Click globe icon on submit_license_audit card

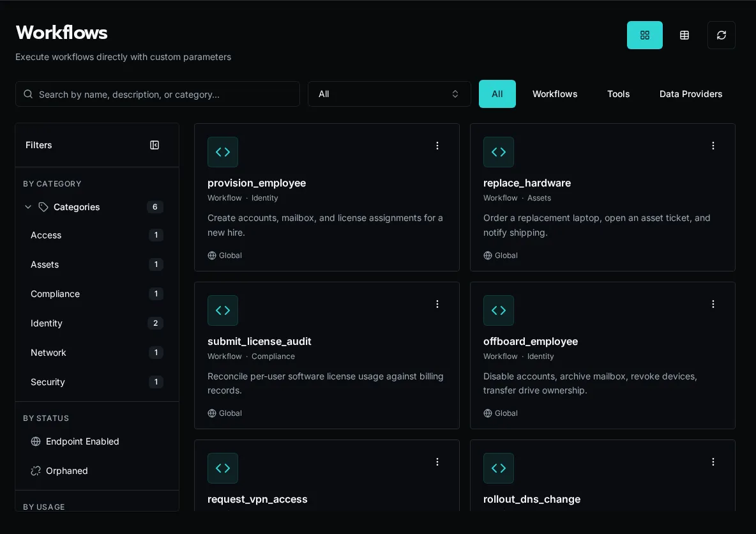pos(211,413)
